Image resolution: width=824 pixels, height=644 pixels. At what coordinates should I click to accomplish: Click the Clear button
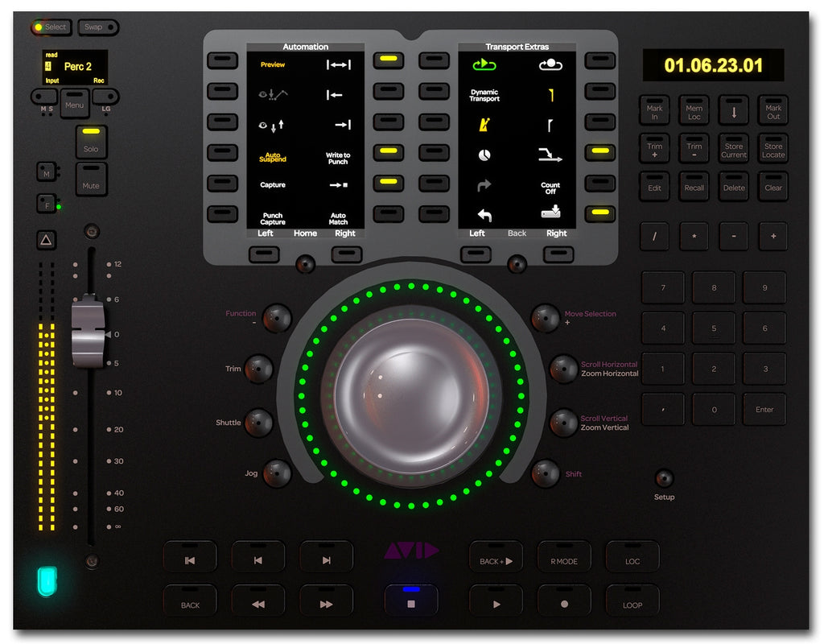(x=773, y=186)
